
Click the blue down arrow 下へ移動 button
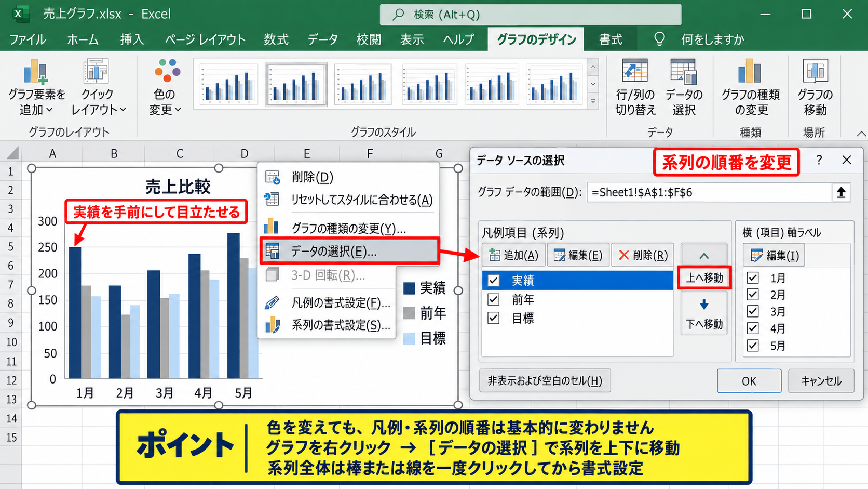[704, 313]
